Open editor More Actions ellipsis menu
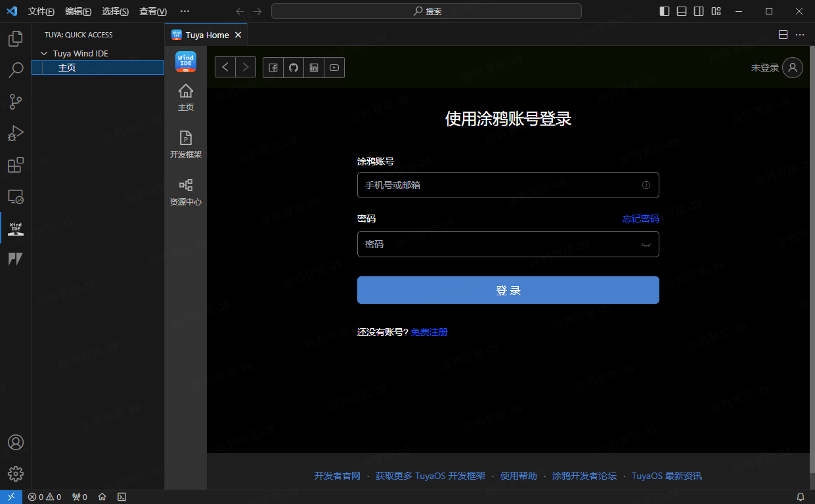 point(800,35)
